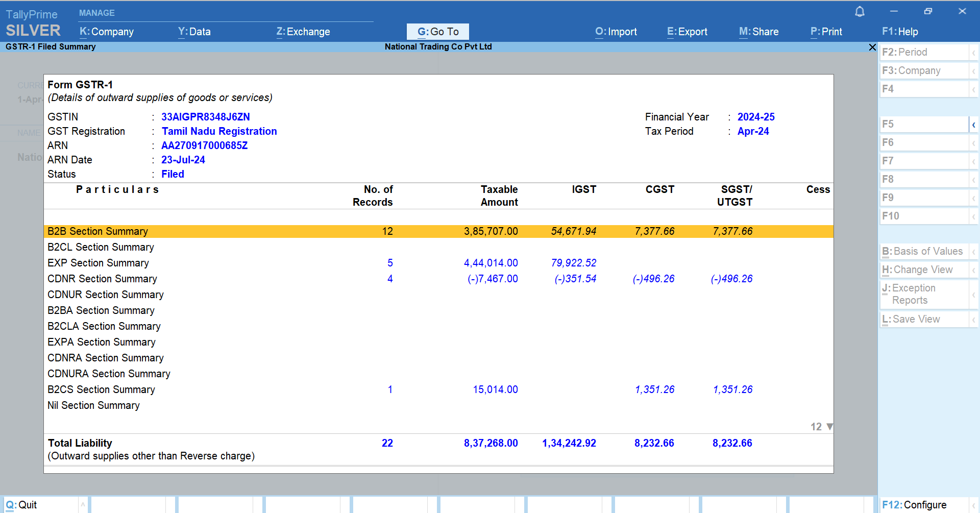Open F1 Help
The image size is (980, 513).
click(x=899, y=32)
